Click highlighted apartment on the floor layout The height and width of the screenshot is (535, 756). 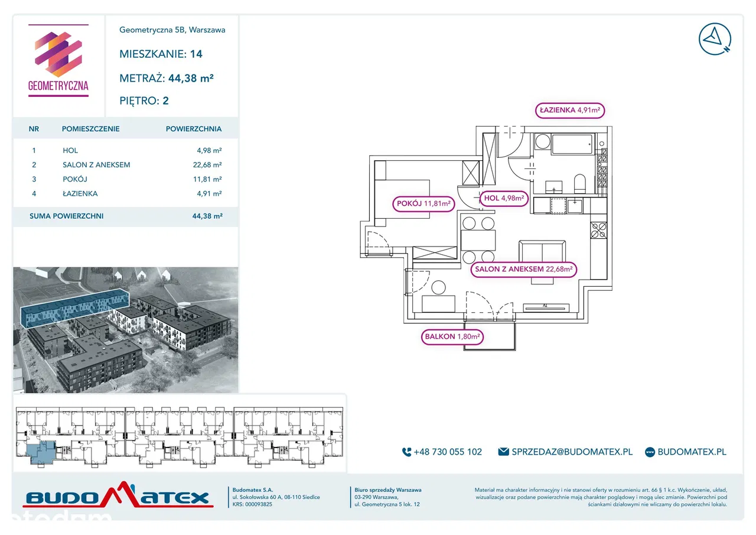(x=41, y=452)
